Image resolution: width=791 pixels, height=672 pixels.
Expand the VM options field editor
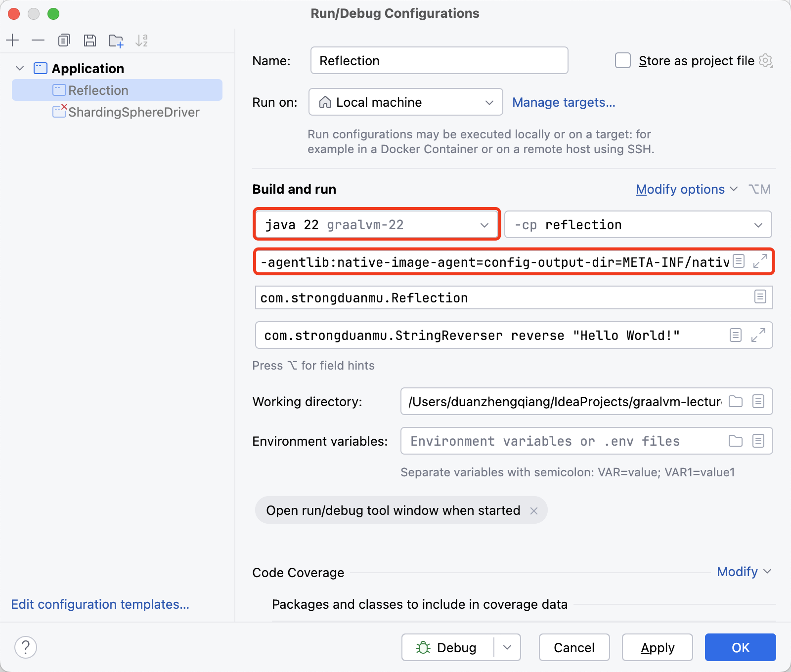tap(760, 261)
